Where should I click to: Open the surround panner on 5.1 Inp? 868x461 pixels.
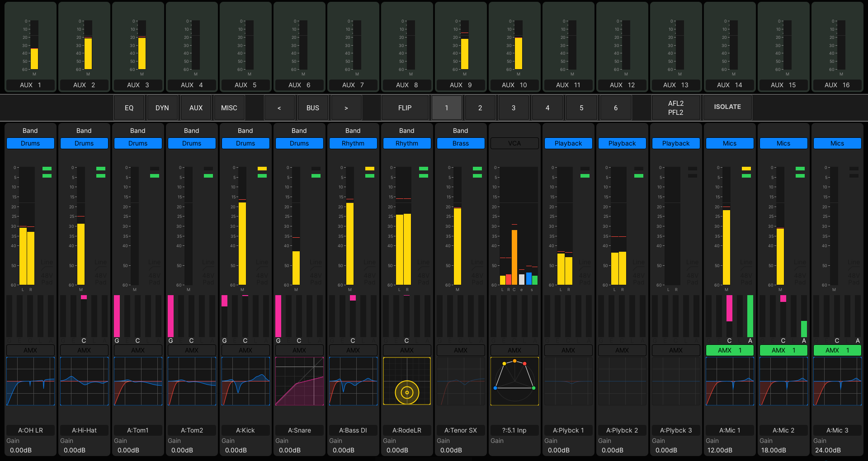[x=514, y=381]
